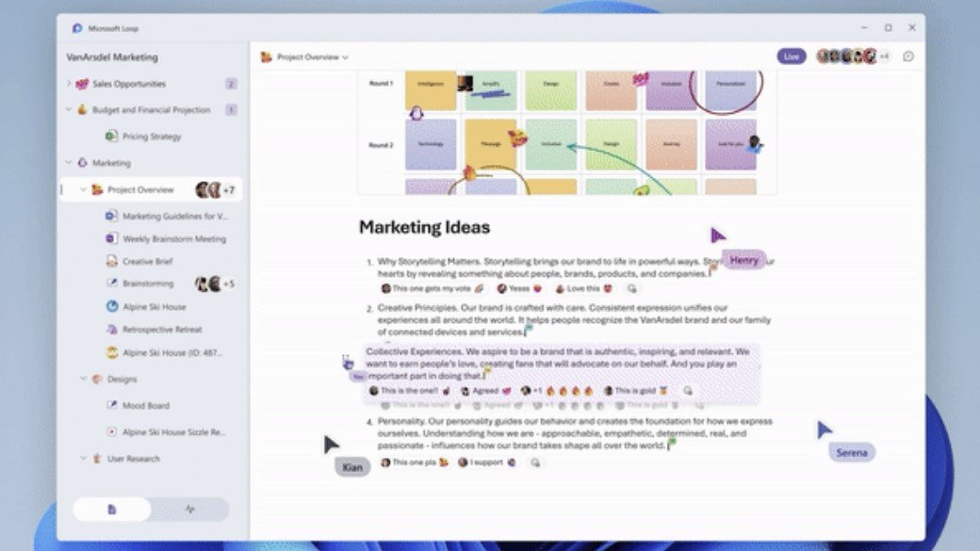Click the Marketing Ideas heading
Screen dimensions: 980x551
(x=424, y=227)
